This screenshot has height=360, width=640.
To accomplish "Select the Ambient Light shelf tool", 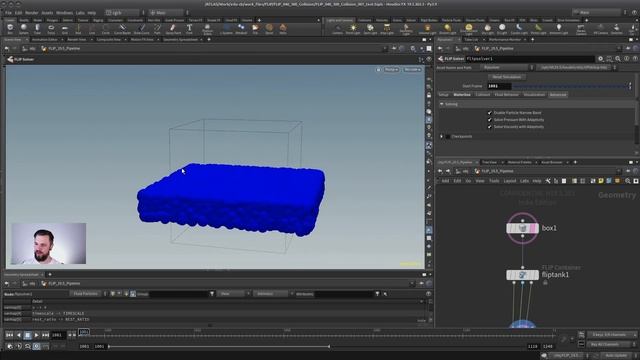I will tap(559, 29).
